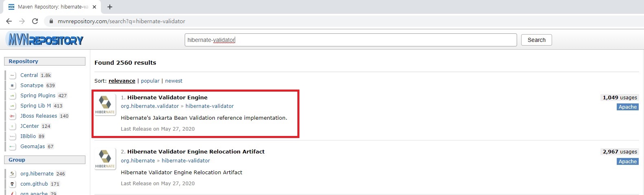Sort results by popular
Image resolution: width=644 pixels, height=195 pixels.
[150, 81]
